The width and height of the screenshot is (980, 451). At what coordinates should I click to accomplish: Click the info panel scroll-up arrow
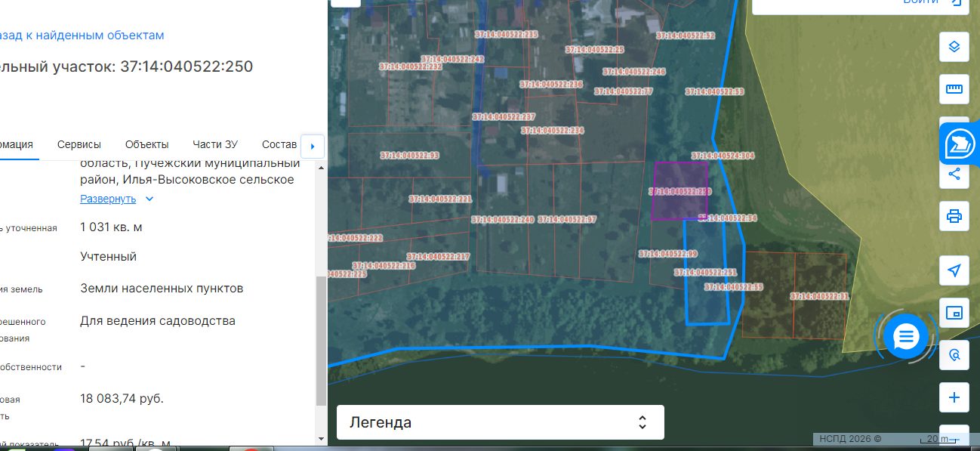pyautogui.click(x=321, y=167)
